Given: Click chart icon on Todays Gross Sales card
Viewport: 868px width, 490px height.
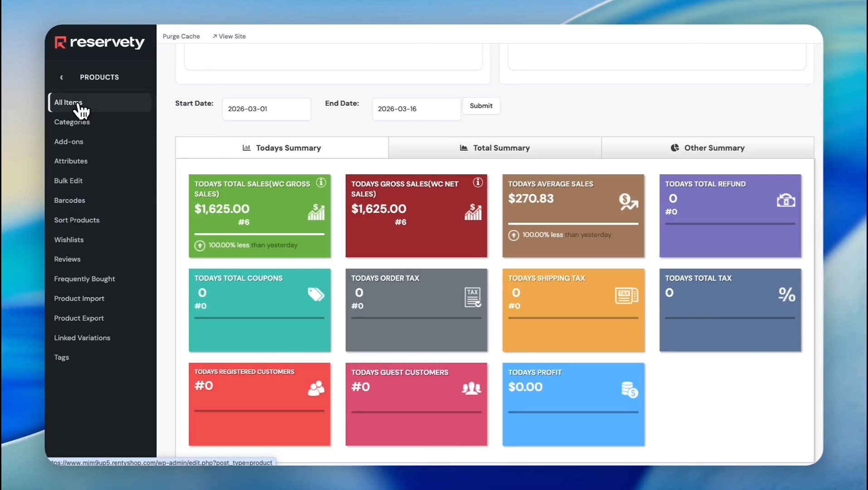Looking at the screenshot, I should 473,212.
